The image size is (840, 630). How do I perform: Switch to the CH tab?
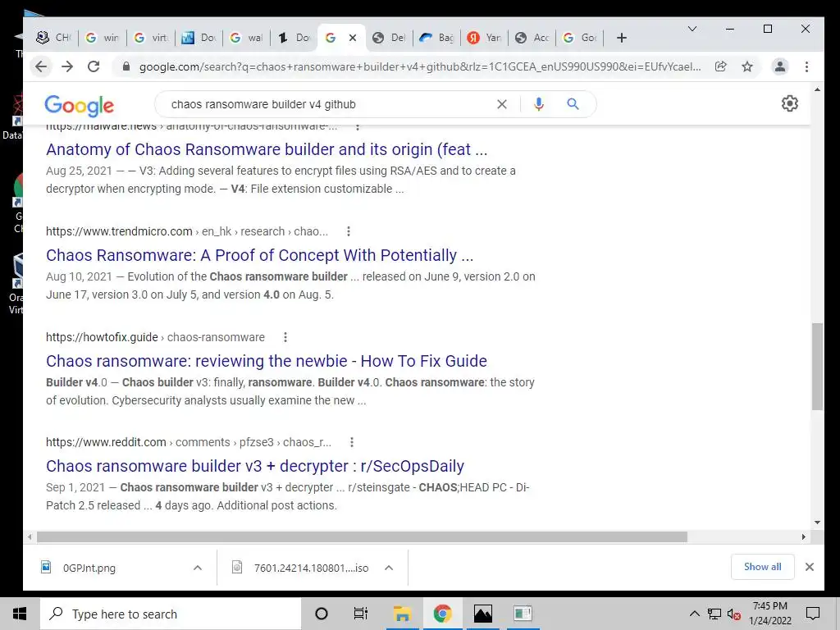pos(53,38)
